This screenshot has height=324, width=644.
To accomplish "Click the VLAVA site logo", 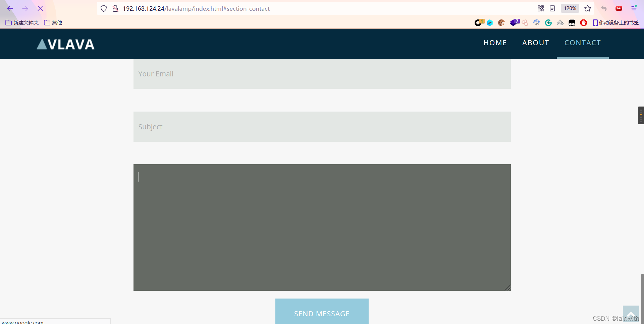I will coord(66,44).
